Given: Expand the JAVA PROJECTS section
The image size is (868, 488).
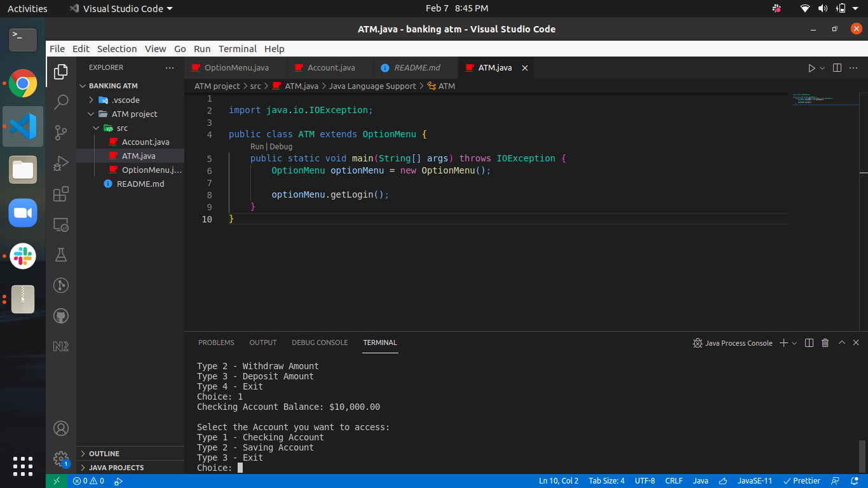Looking at the screenshot, I should pyautogui.click(x=130, y=468).
